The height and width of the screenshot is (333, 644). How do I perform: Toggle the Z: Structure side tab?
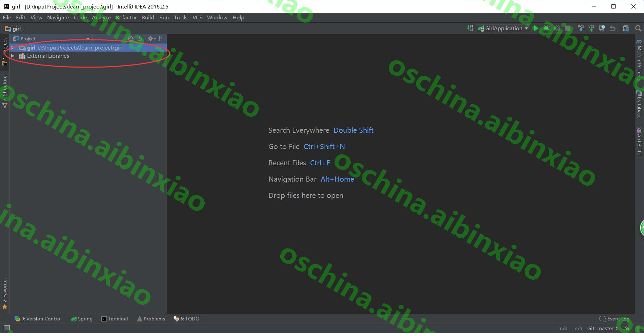pos(5,92)
